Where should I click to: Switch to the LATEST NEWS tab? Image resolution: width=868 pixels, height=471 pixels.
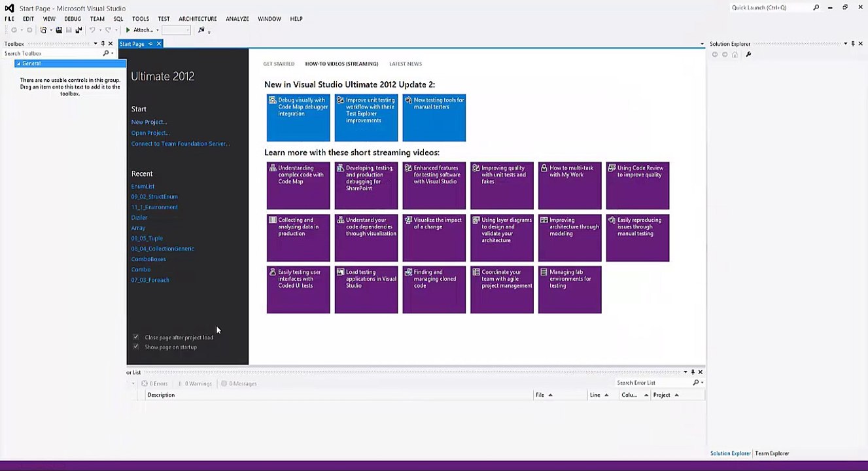click(406, 64)
